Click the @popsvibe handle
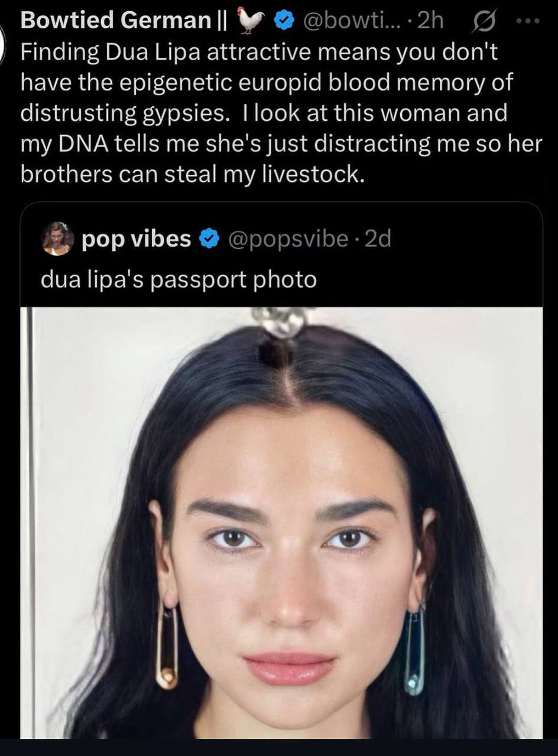Viewport: 558px width, 756px height. pyautogui.click(x=288, y=240)
